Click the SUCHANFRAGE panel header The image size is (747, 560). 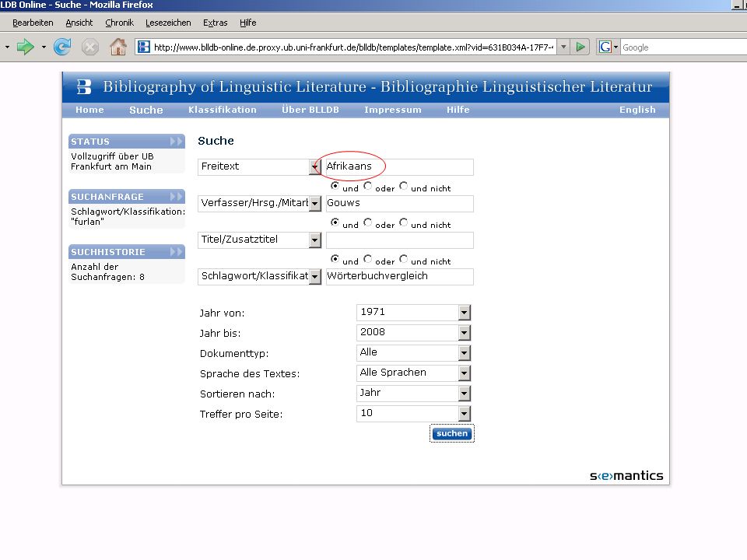127,197
